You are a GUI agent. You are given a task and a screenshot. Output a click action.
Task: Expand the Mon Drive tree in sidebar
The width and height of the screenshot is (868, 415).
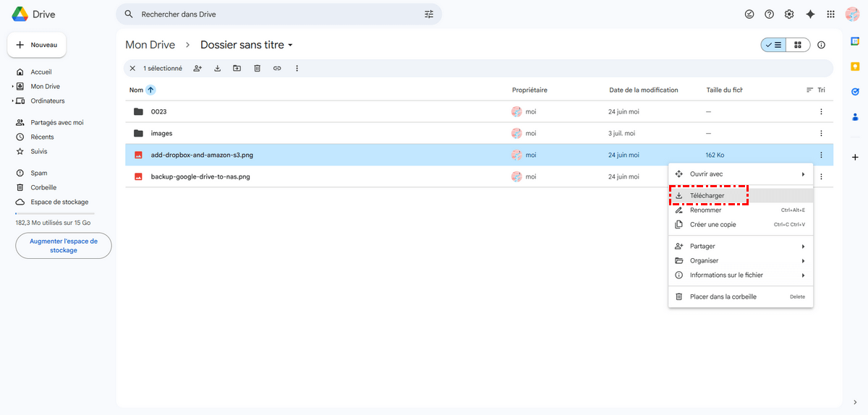13,87
